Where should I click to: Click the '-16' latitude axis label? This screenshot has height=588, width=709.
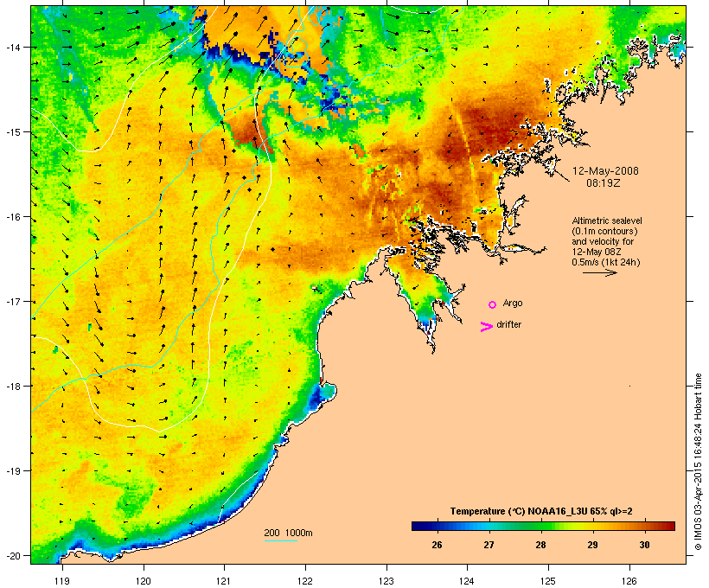click(x=12, y=217)
